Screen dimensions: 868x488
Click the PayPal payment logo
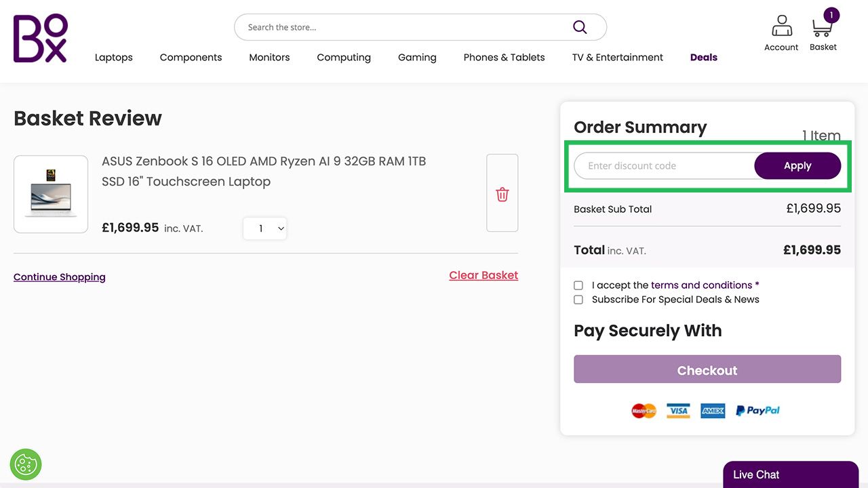(758, 411)
